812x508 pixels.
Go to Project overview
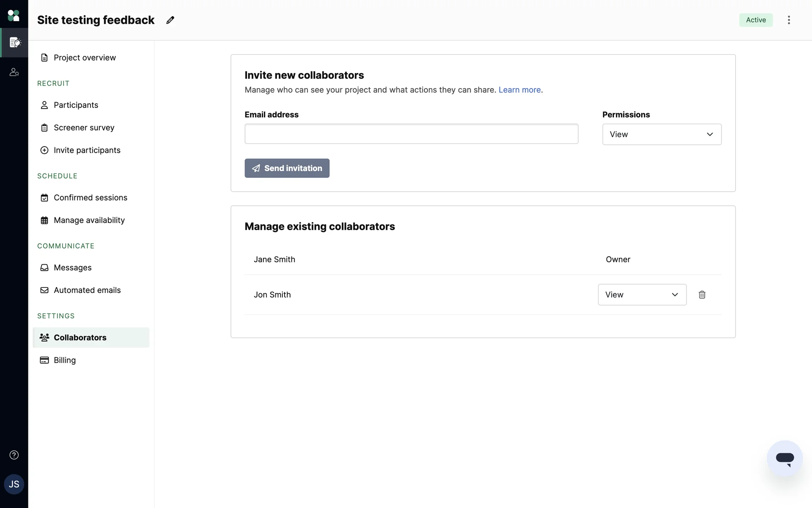point(85,58)
